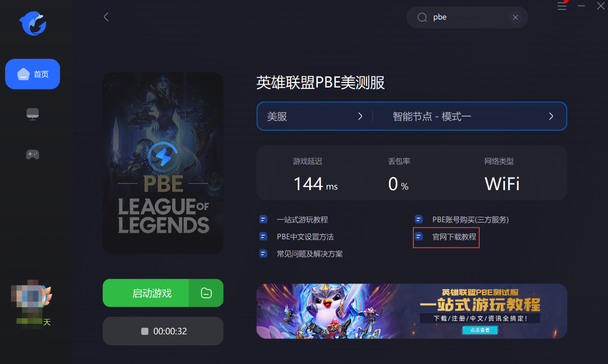Click the dolphin app logo
The image size is (608, 364).
click(33, 24)
